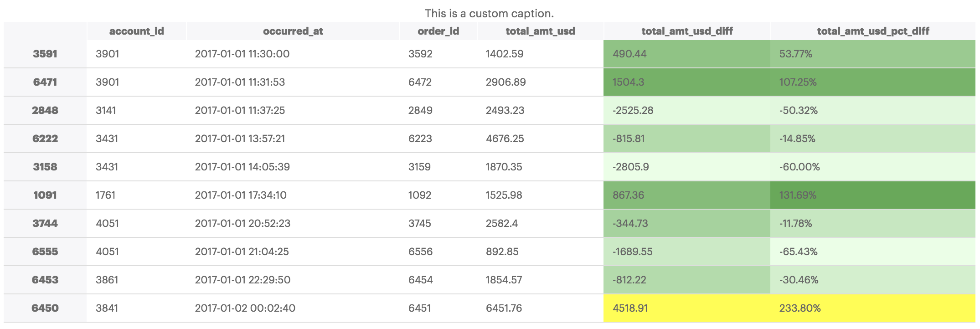Select row index 6450
980x329 pixels.
[45, 308]
